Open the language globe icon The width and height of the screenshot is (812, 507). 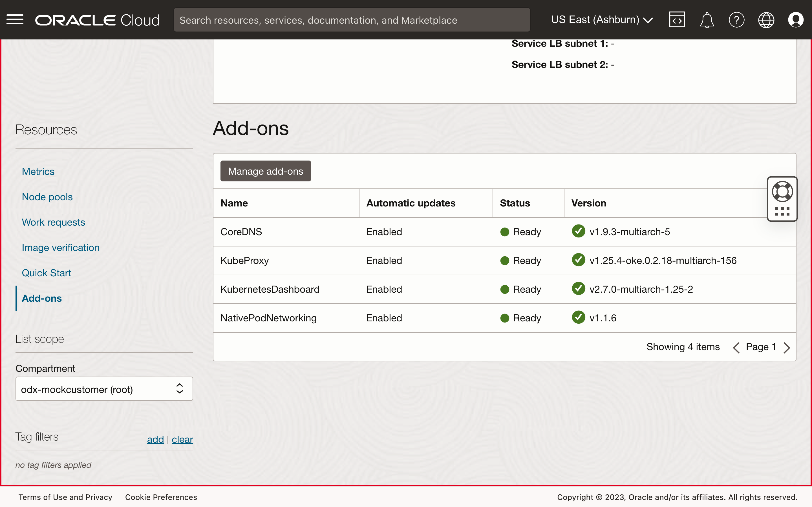click(766, 19)
